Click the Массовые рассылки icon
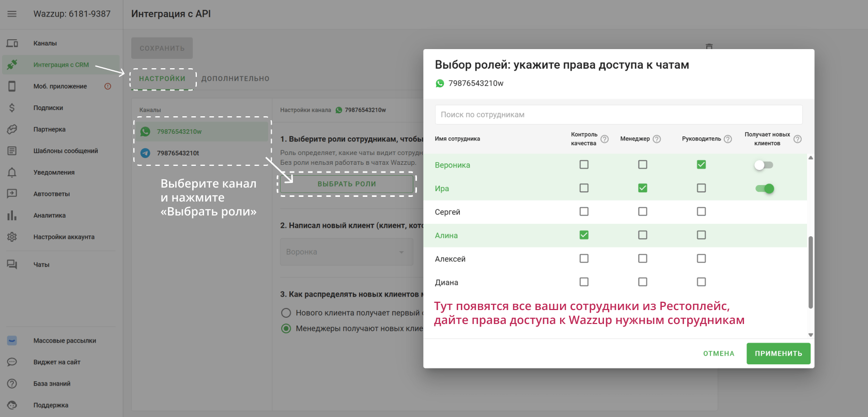Viewport: 868px width, 417px height. [12, 341]
